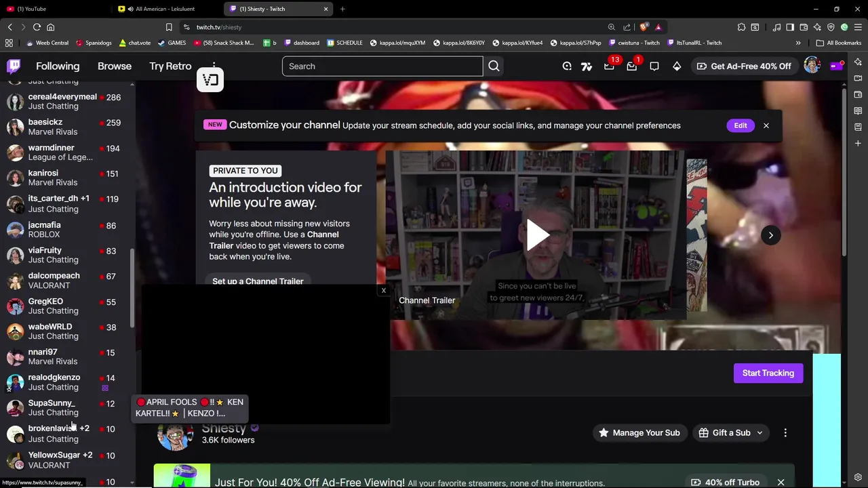Close the 40% Off Ad-Free promo bar
The image size is (868, 488).
coord(781,483)
